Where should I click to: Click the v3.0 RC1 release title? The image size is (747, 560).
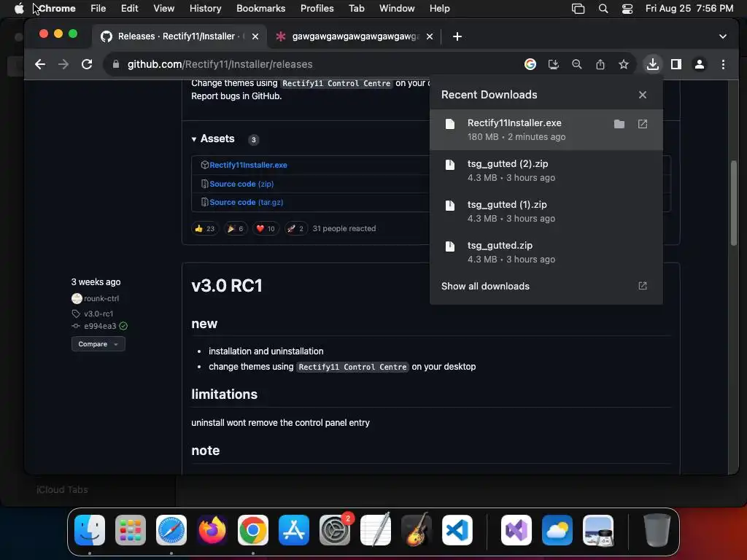click(x=227, y=286)
